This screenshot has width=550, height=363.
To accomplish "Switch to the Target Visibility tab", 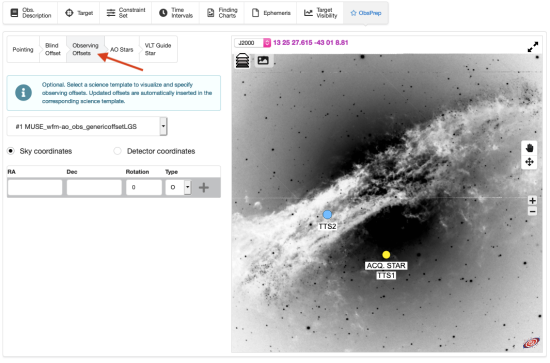I will (x=320, y=13).
